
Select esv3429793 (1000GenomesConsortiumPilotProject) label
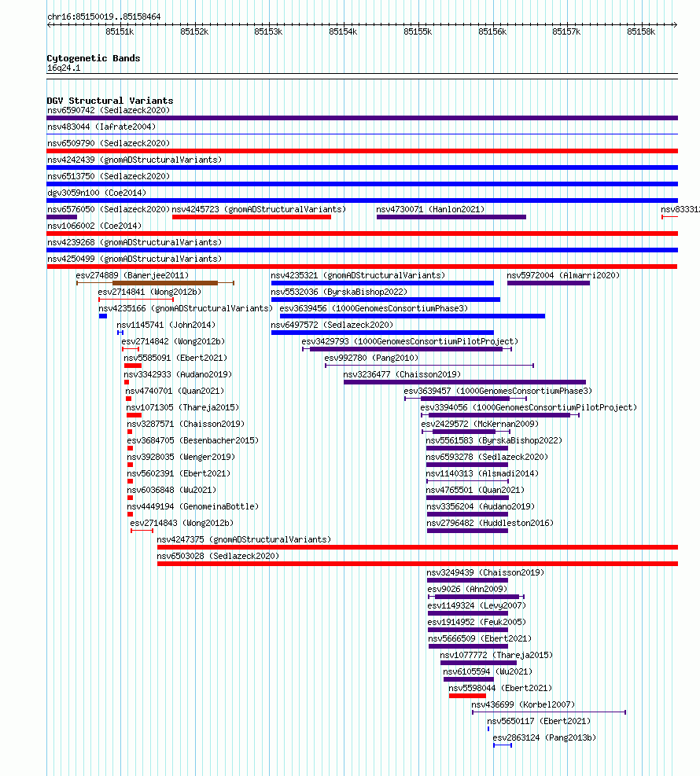[410, 341]
